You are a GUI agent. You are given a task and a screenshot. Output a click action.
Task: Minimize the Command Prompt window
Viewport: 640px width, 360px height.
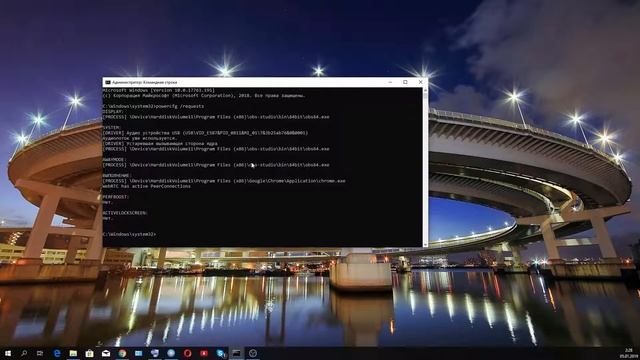tap(390, 82)
